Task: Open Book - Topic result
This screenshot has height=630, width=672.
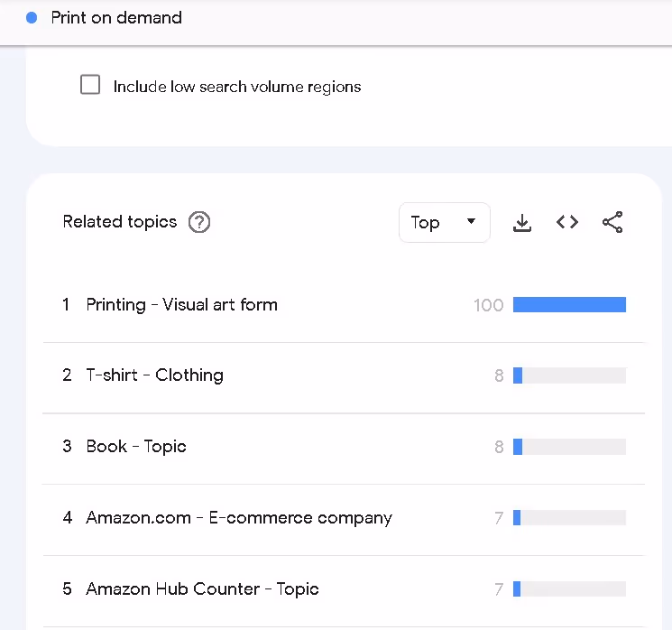Action: click(x=136, y=447)
